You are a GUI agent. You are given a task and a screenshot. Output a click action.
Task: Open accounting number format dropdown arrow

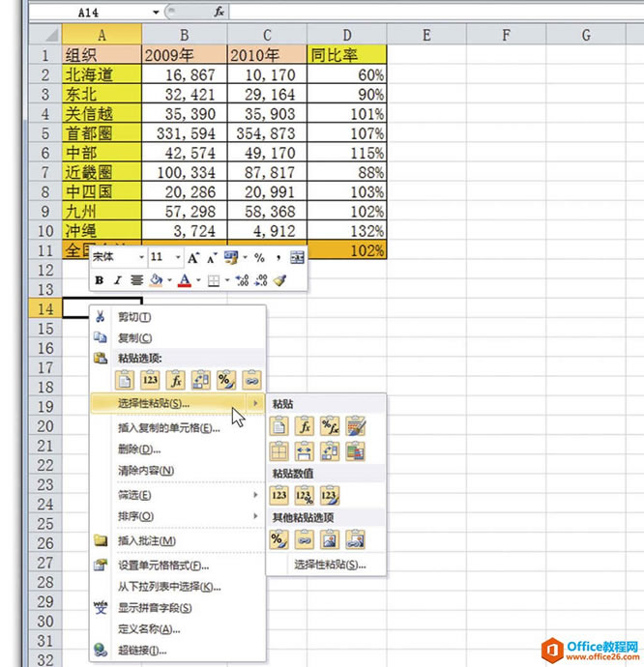[246, 257]
